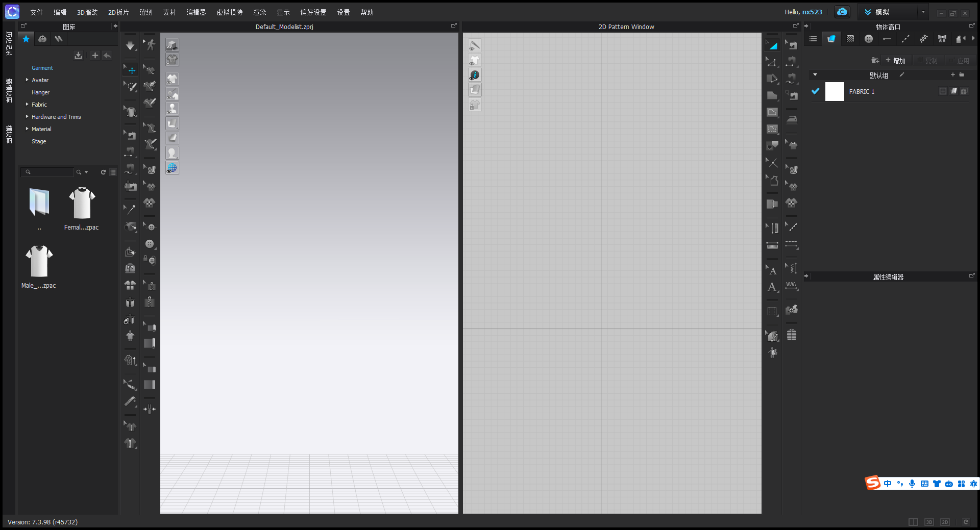Click the Sogou IME keyboard icon

point(924,484)
